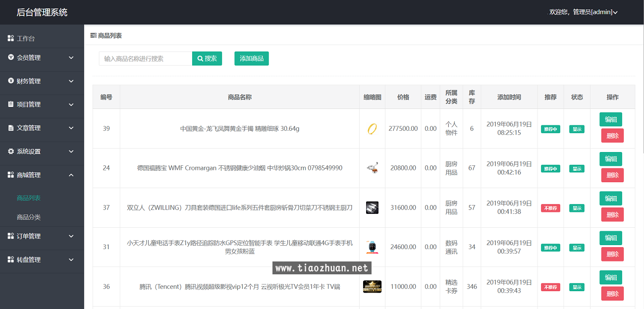This screenshot has width=644, height=309.
Task: Click the product name search input field
Action: [146, 58]
